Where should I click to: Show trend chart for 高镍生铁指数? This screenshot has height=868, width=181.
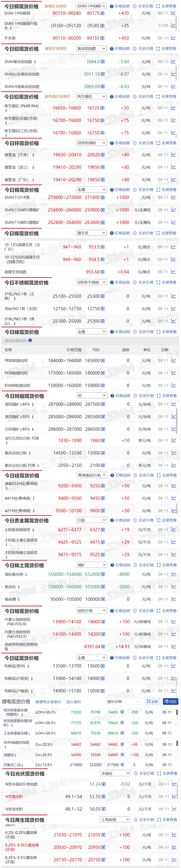(173, 272)
